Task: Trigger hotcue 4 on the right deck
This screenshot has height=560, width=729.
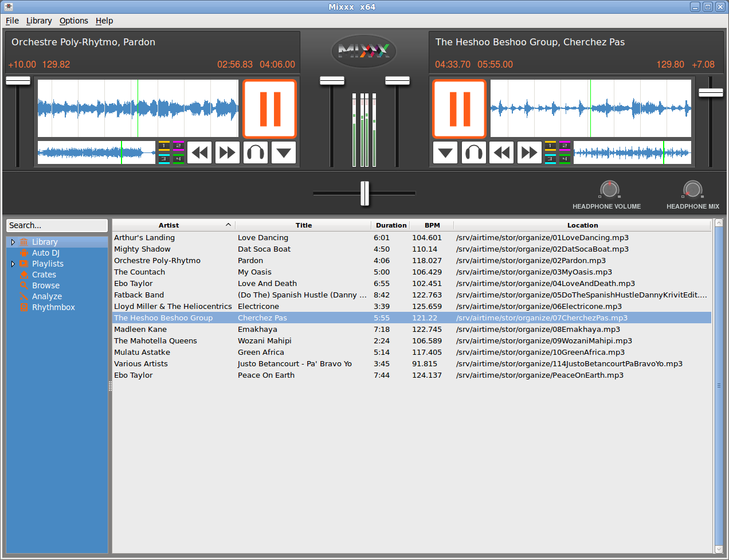Action: (x=565, y=159)
